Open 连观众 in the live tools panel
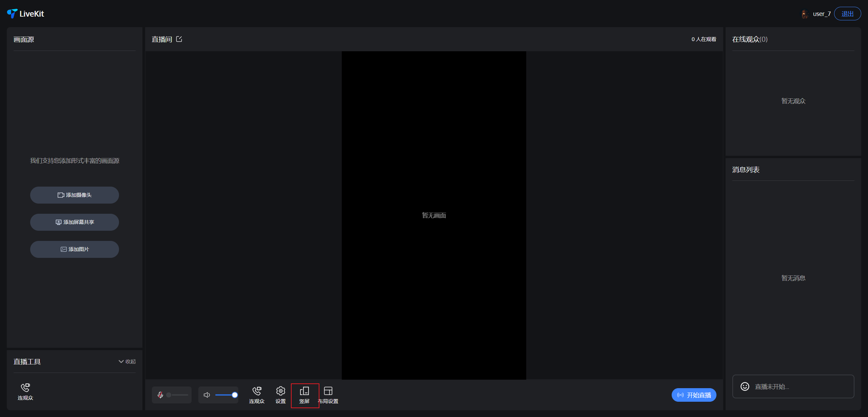The width and height of the screenshot is (868, 417). (x=25, y=392)
